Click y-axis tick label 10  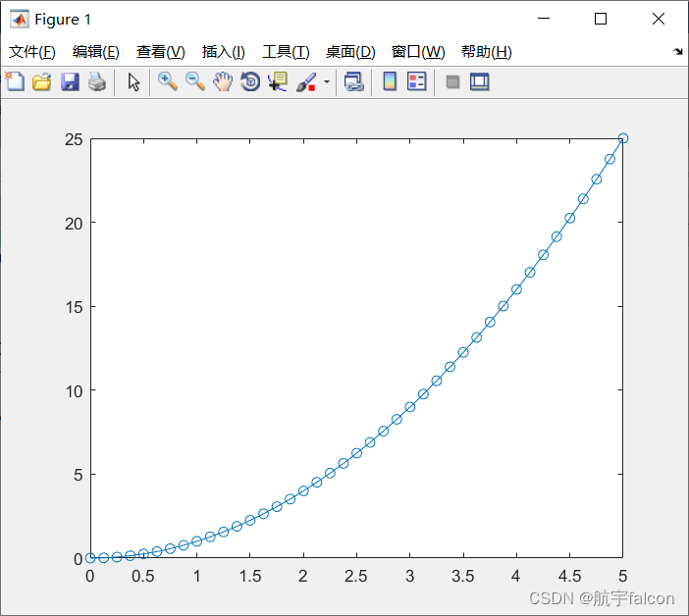point(74,391)
